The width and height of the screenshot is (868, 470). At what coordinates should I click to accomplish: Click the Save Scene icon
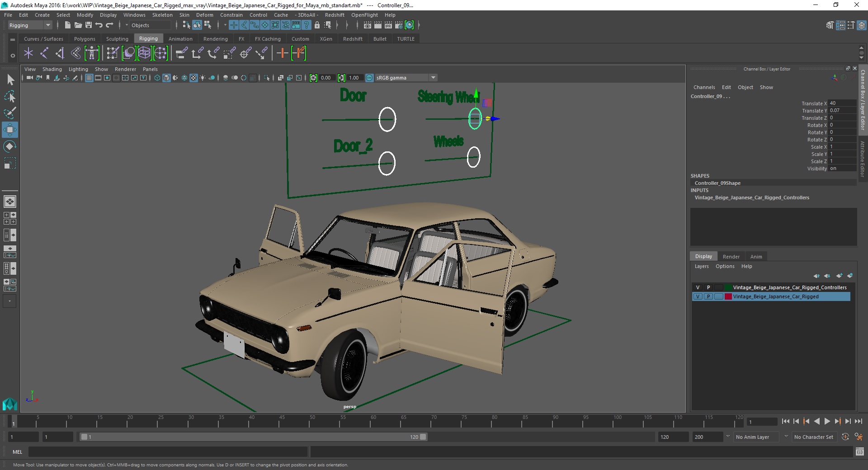89,25
